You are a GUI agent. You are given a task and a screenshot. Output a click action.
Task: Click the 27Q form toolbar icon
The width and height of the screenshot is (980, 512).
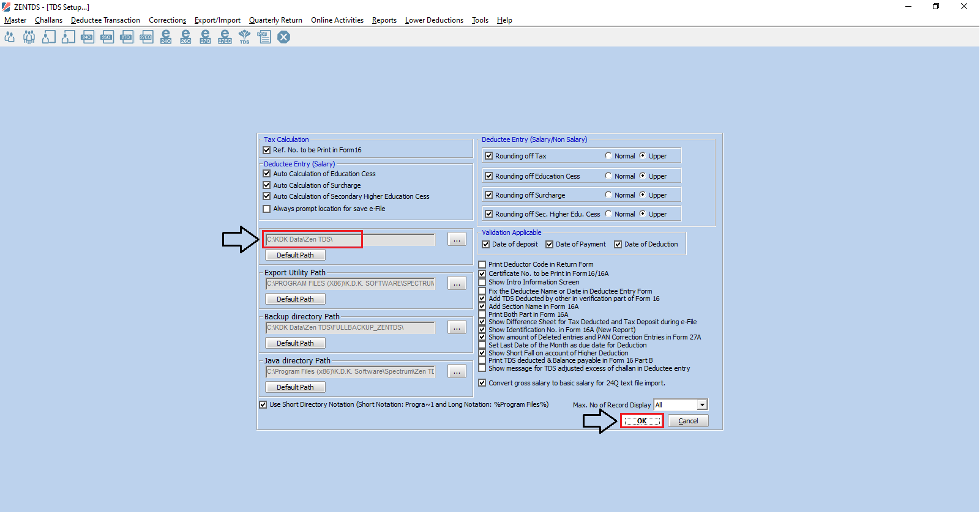127,37
